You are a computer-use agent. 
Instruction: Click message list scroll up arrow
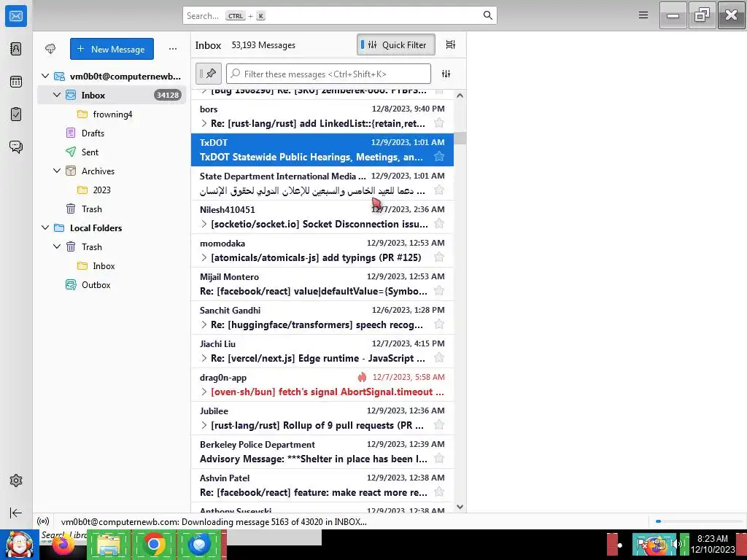point(460,96)
